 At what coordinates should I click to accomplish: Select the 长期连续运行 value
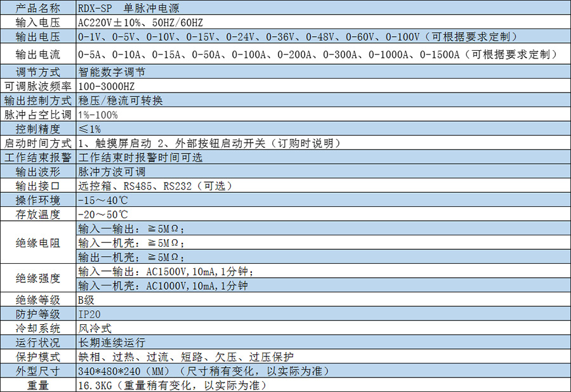click(112, 343)
